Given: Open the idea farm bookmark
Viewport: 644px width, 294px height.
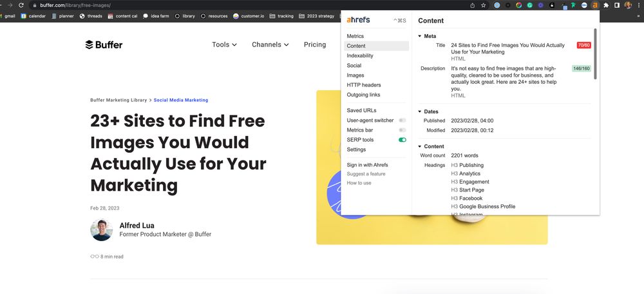Looking at the screenshot, I should click(x=156, y=16).
